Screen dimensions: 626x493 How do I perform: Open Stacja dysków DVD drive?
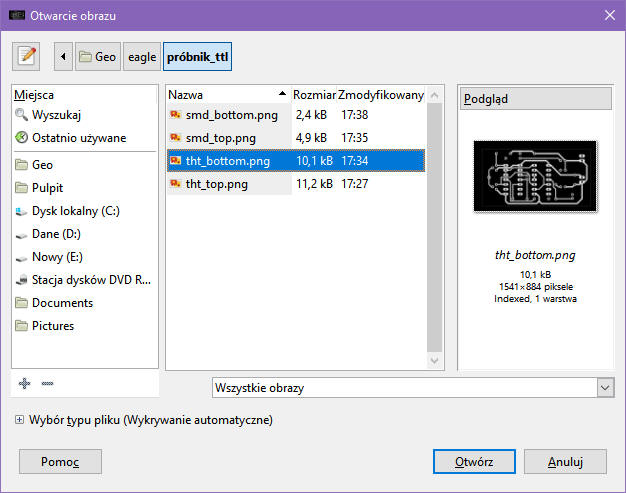pyautogui.click(x=90, y=280)
